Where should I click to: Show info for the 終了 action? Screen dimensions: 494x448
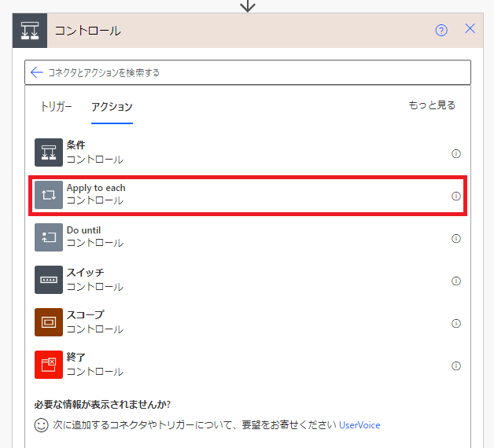pos(456,365)
